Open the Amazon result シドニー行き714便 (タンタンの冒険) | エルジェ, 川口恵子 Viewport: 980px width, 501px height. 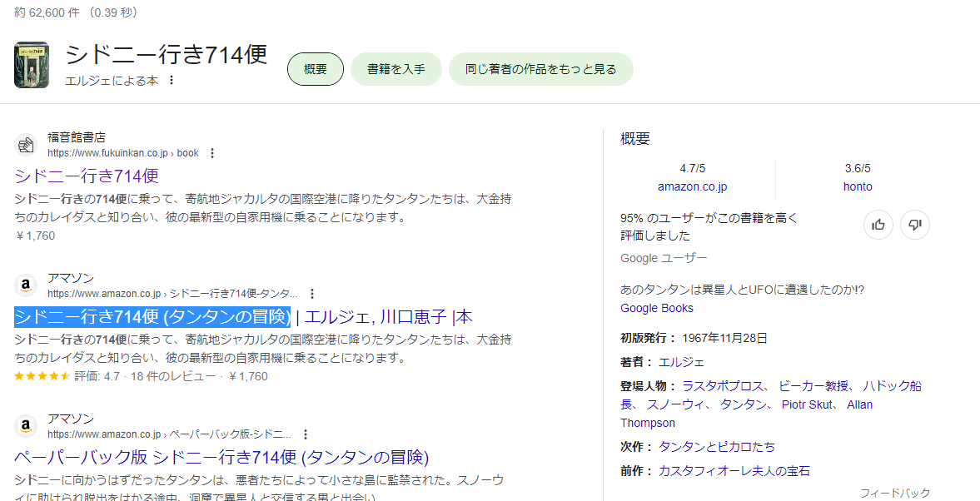point(243,317)
